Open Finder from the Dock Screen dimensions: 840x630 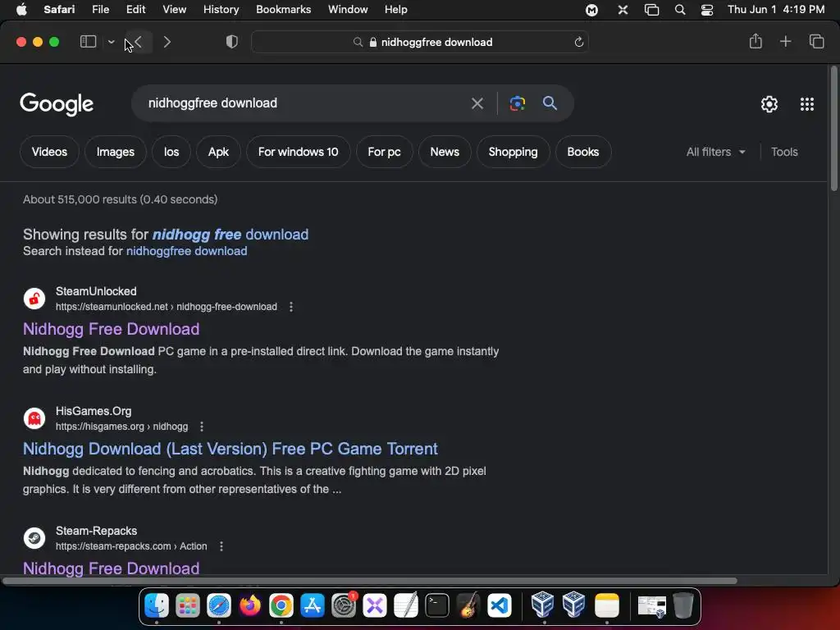[157, 606]
